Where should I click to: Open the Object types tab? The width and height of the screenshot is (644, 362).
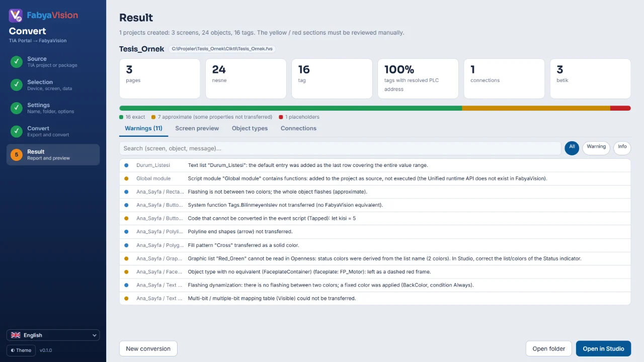tap(250, 129)
